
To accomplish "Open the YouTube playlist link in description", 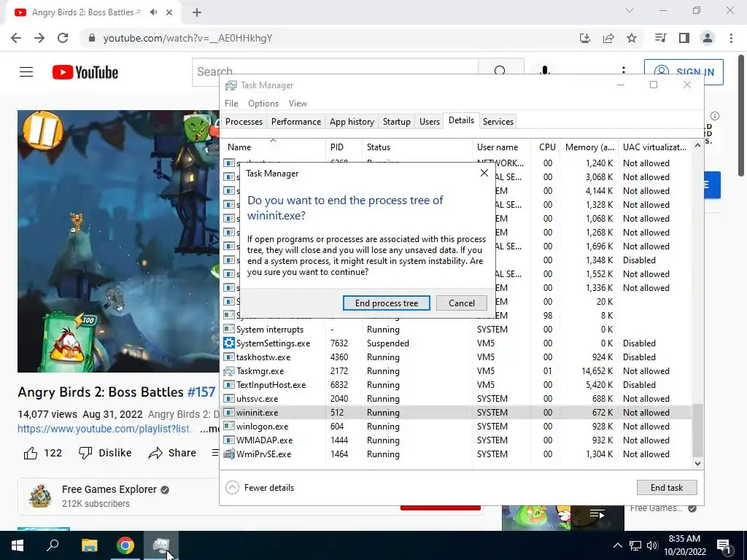I will 105,429.
